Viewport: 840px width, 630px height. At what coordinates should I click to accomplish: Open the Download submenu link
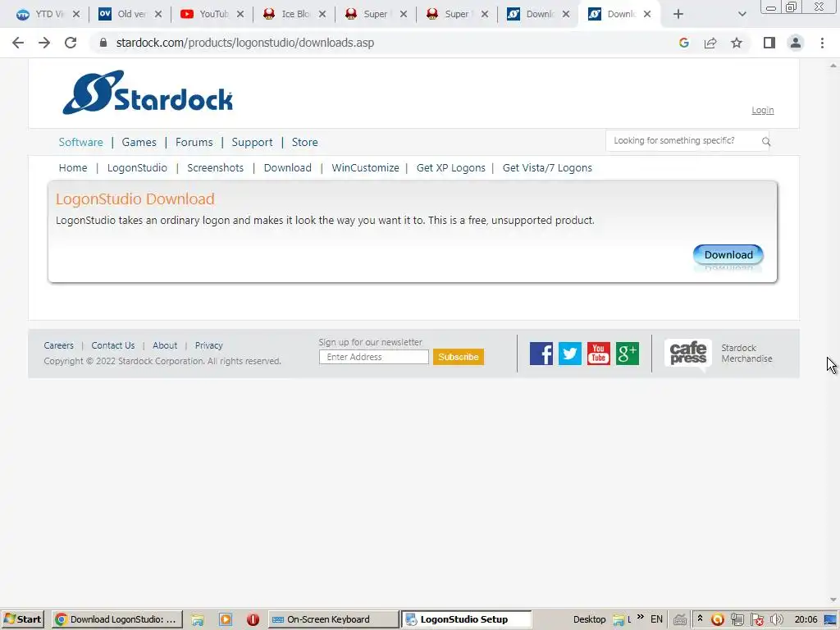288,167
